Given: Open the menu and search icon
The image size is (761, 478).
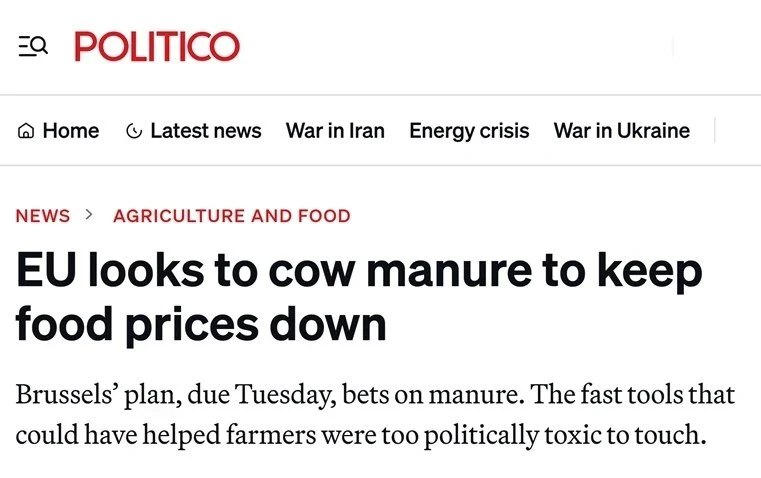Looking at the screenshot, I should tap(33, 47).
